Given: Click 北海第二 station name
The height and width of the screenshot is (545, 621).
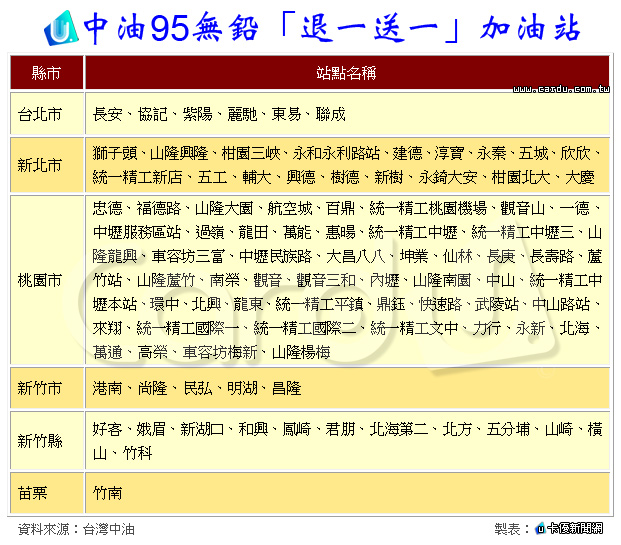Looking at the screenshot, I should (399, 429).
